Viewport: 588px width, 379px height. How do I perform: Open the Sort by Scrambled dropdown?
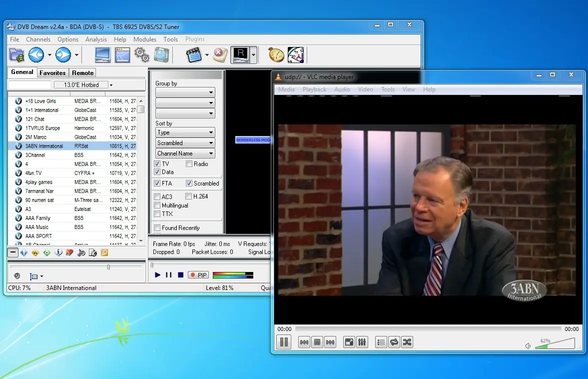[x=185, y=143]
